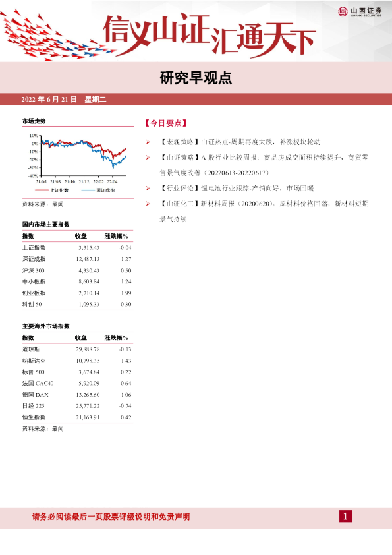Click the arrow bullet before 山证化工

[148, 204]
